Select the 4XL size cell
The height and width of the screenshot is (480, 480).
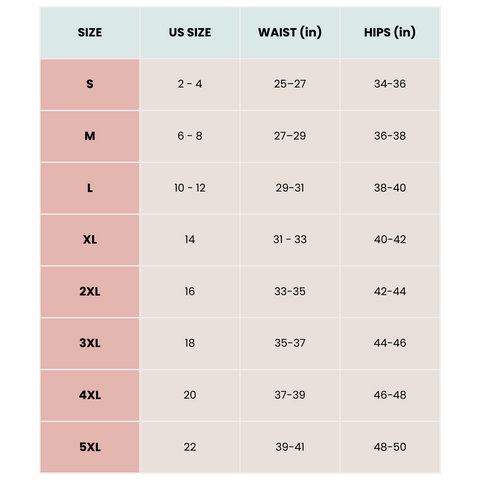coord(90,395)
